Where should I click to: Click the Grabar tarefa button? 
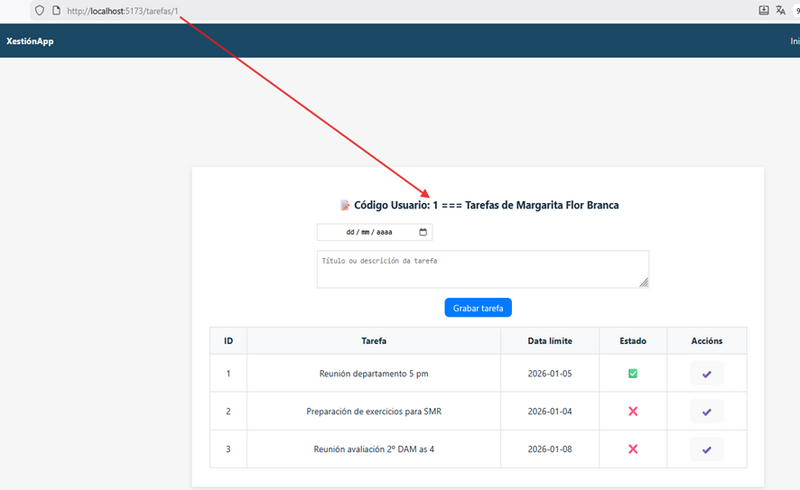(x=478, y=308)
